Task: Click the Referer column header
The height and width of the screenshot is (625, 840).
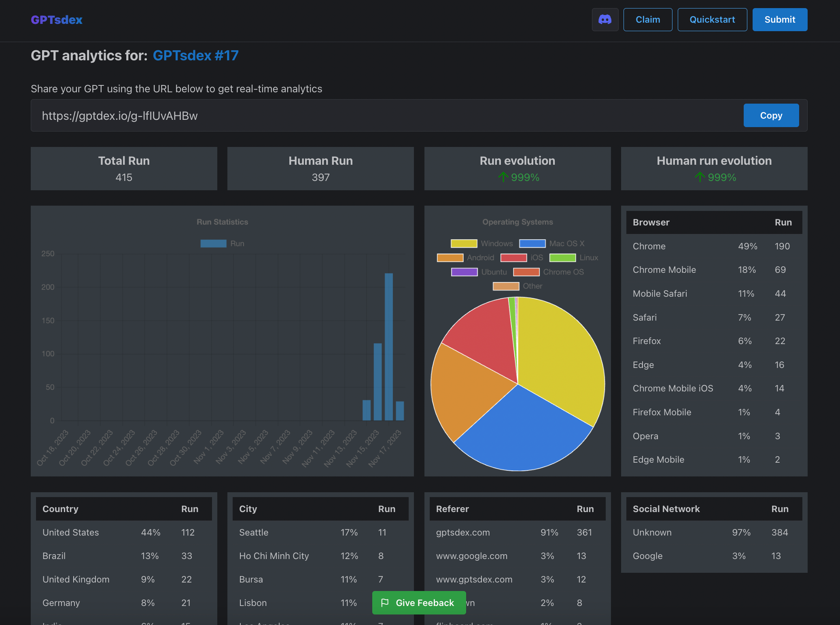Action: (x=452, y=509)
